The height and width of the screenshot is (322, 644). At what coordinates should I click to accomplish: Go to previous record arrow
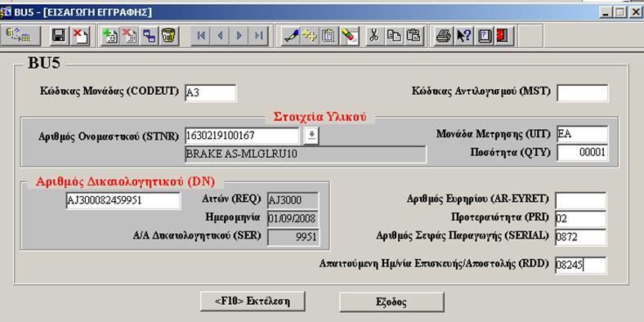(220, 36)
